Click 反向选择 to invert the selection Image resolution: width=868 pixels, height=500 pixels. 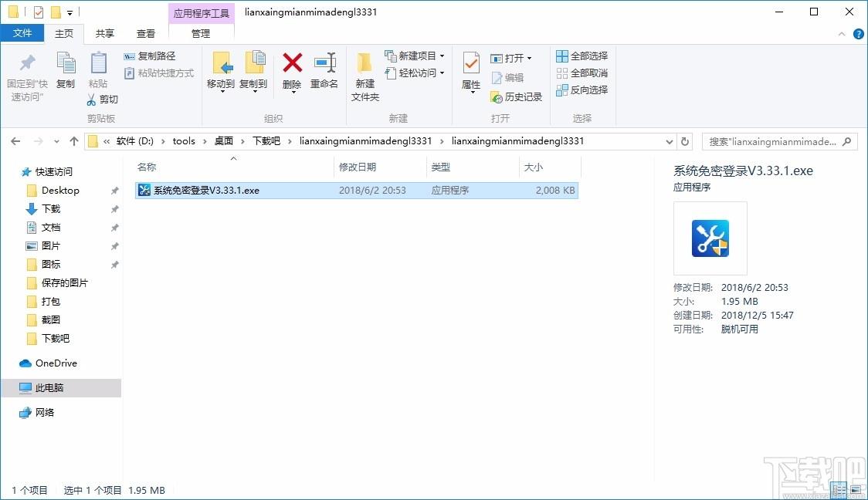point(582,91)
